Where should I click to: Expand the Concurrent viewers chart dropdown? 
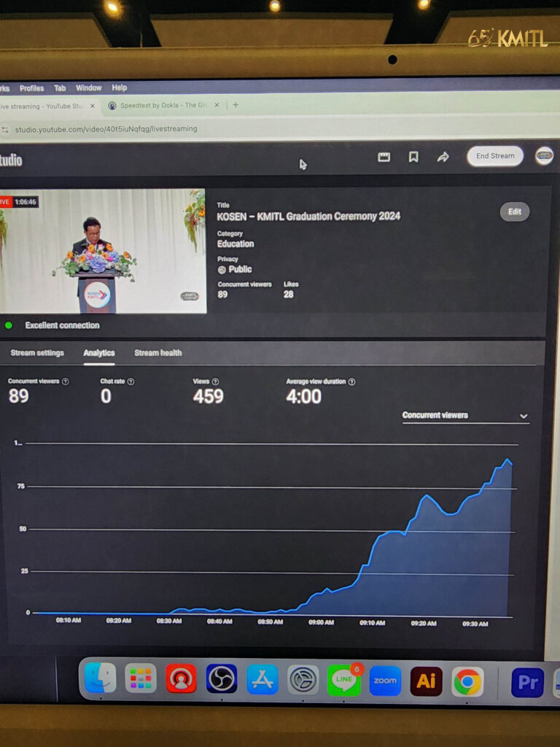(466, 415)
